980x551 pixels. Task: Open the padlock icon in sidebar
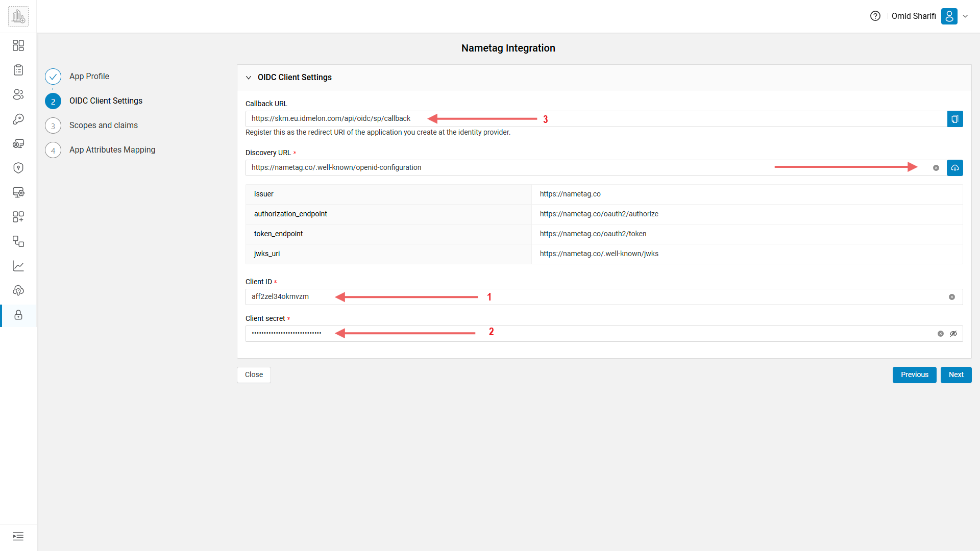[x=18, y=315]
